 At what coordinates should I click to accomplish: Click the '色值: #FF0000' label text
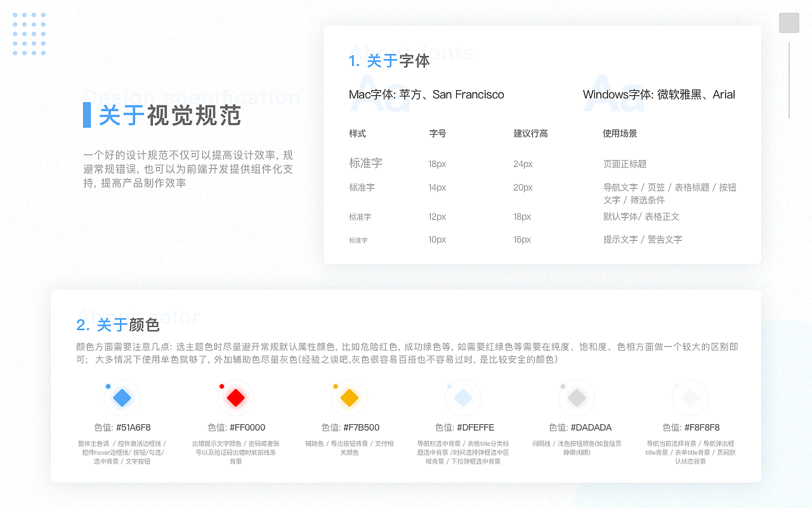coord(235,427)
